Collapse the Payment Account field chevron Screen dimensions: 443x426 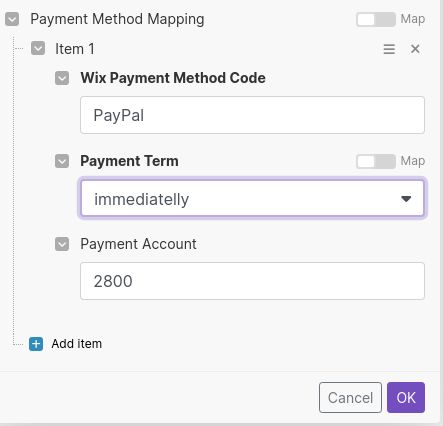pos(62,244)
